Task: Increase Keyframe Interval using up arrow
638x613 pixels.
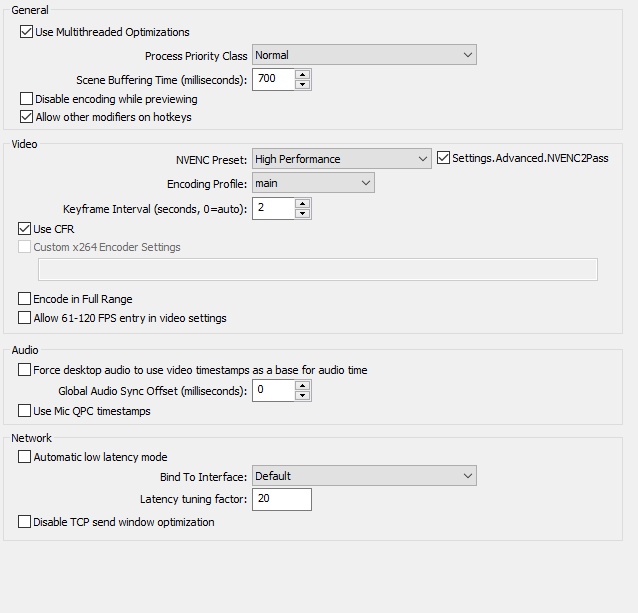Action: [302, 204]
